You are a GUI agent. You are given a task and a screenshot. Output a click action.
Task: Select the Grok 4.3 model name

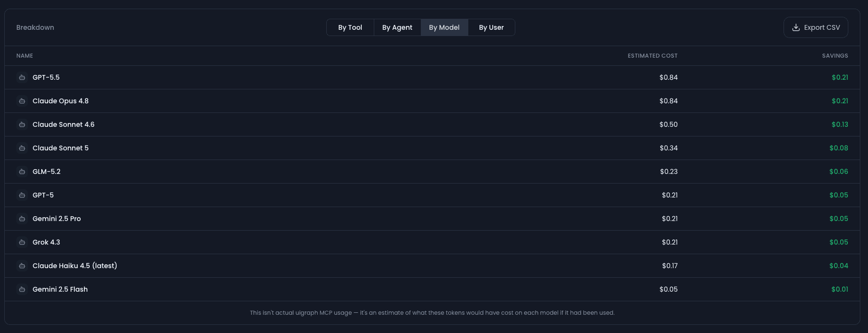pos(46,242)
